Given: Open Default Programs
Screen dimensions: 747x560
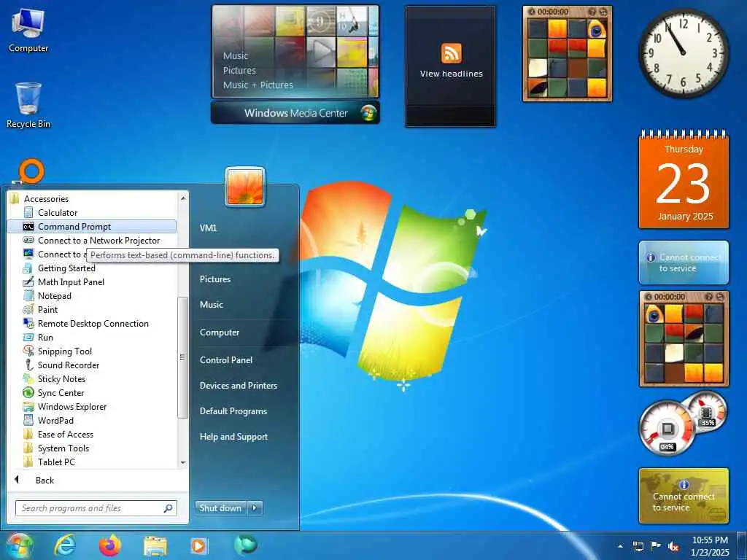Looking at the screenshot, I should pos(233,411).
